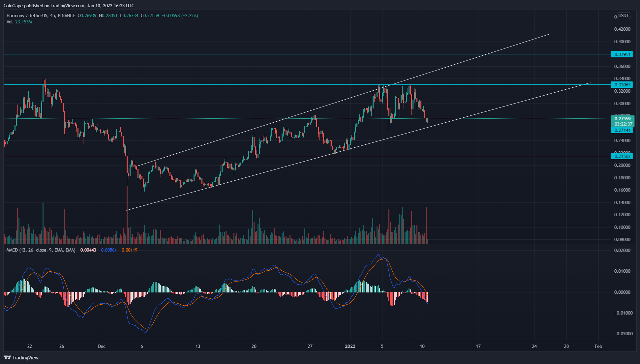Select the 0.21502 support price label
This screenshot has height=364, width=640.
(x=622, y=156)
